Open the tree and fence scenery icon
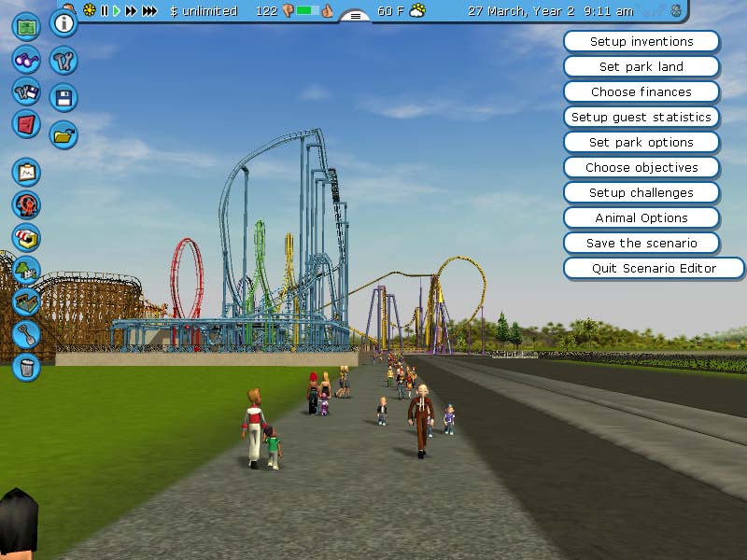The image size is (747, 560). [26, 270]
